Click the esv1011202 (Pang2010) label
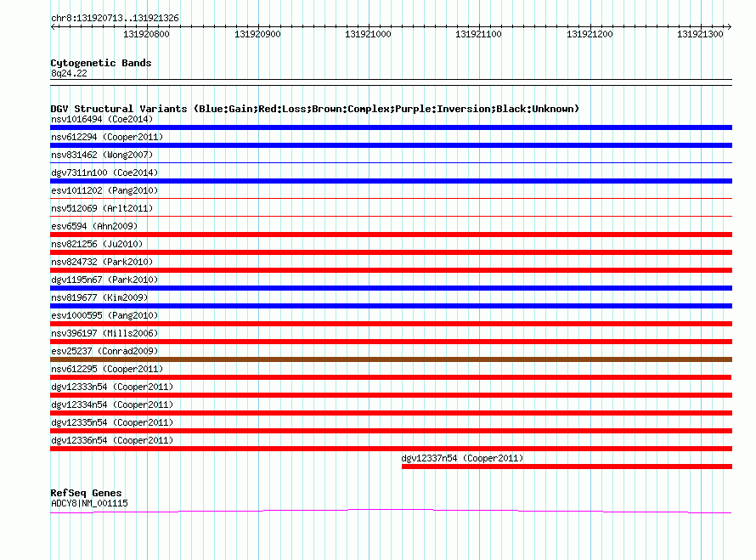The image size is (756, 560). pyautogui.click(x=104, y=190)
